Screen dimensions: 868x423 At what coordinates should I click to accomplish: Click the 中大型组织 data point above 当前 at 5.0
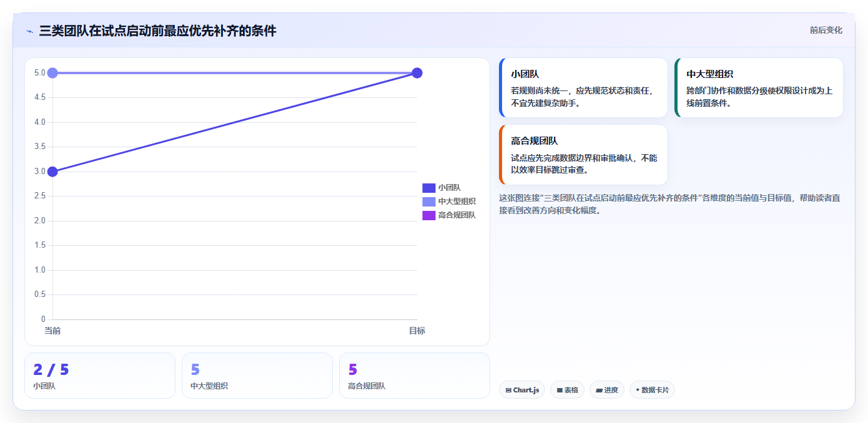(x=52, y=73)
